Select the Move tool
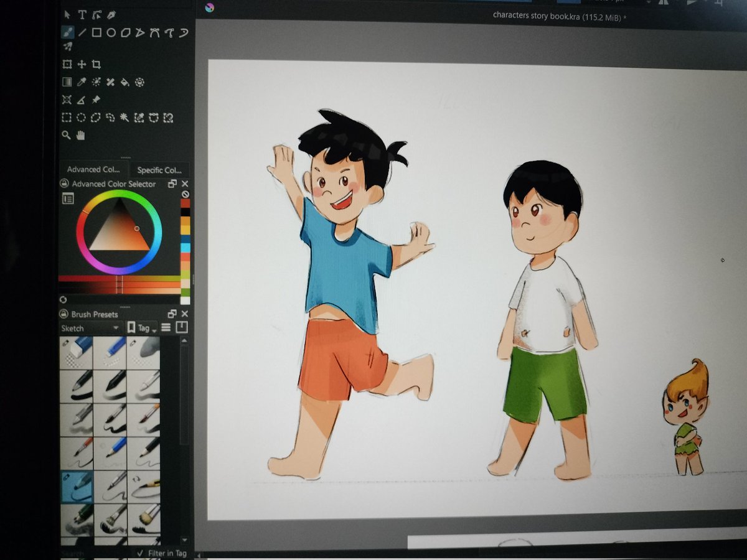This screenshot has width=747, height=560. tap(82, 64)
